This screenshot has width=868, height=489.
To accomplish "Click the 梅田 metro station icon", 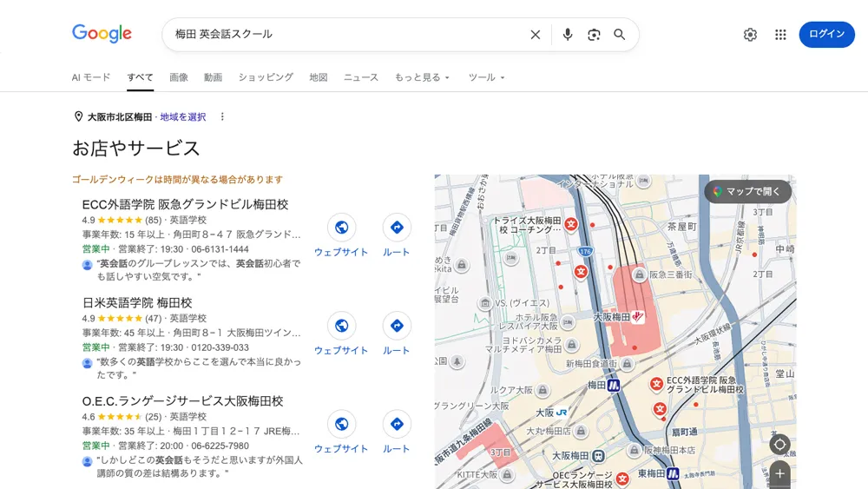I will pos(614,385).
